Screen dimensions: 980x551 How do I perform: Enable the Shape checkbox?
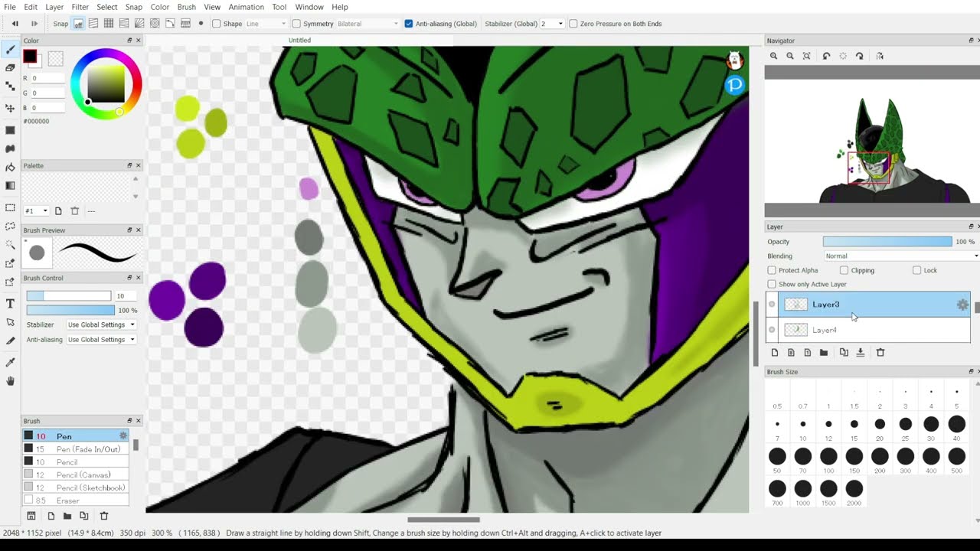217,24
